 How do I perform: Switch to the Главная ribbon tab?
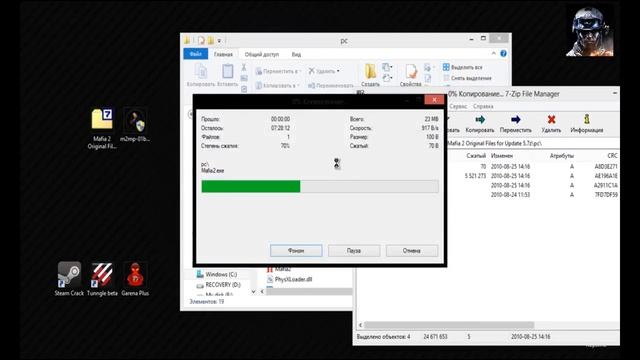(223, 54)
